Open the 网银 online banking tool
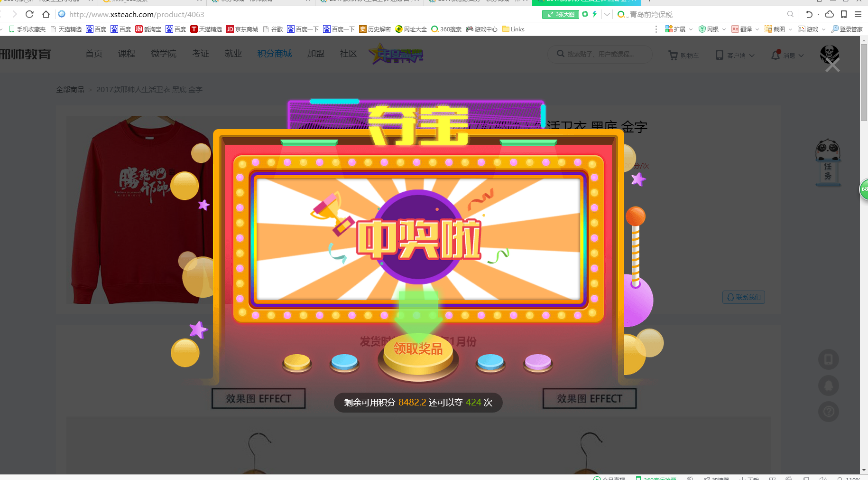The image size is (868, 480). [702, 29]
